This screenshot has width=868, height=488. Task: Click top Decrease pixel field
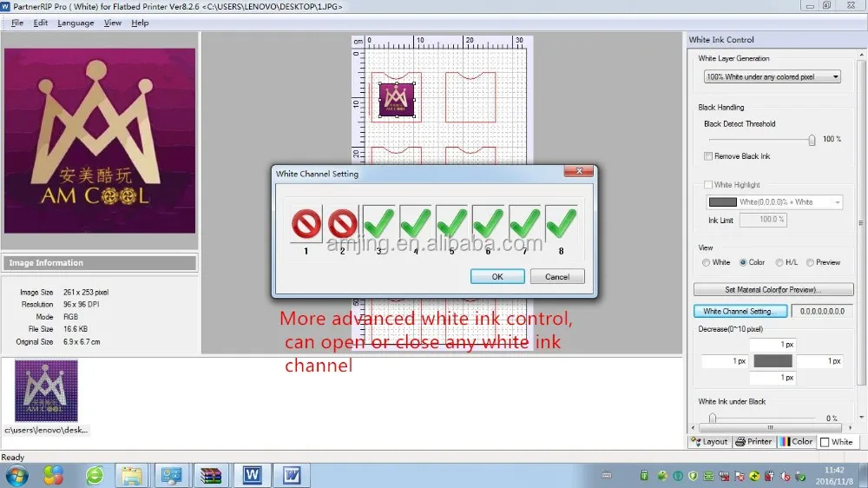(x=773, y=345)
